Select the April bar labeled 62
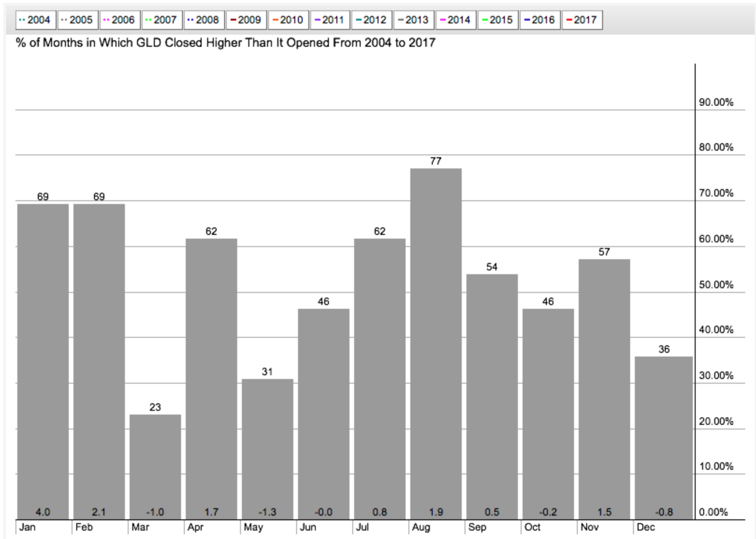Viewport: 756px width, 539px height. pyautogui.click(x=211, y=379)
